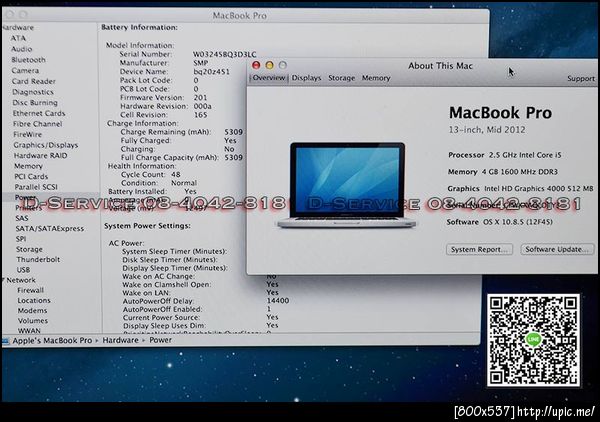Image resolution: width=600 pixels, height=422 pixels.
Task: Open Bluetooth in System Report sidebar
Action: click(28, 60)
